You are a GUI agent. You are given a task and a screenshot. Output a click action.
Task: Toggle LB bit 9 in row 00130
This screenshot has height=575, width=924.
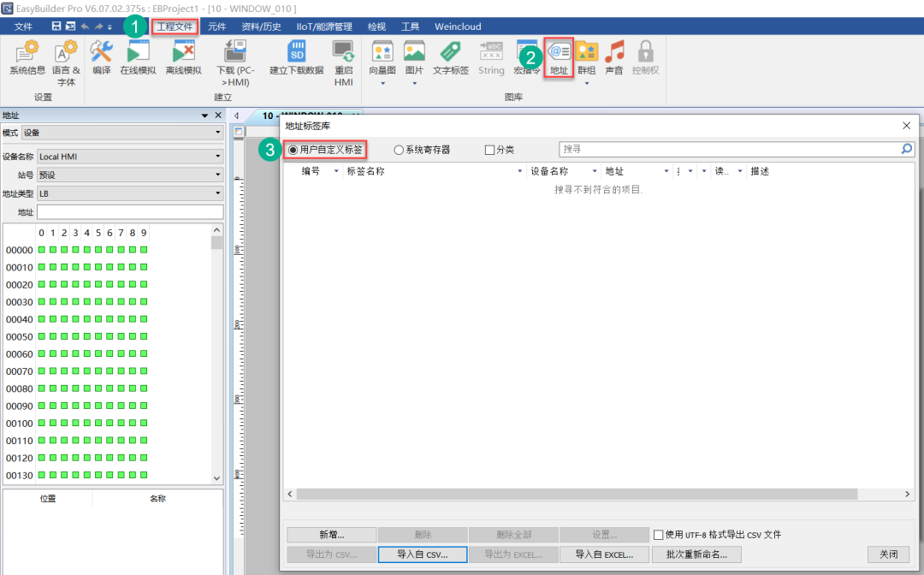coord(144,475)
